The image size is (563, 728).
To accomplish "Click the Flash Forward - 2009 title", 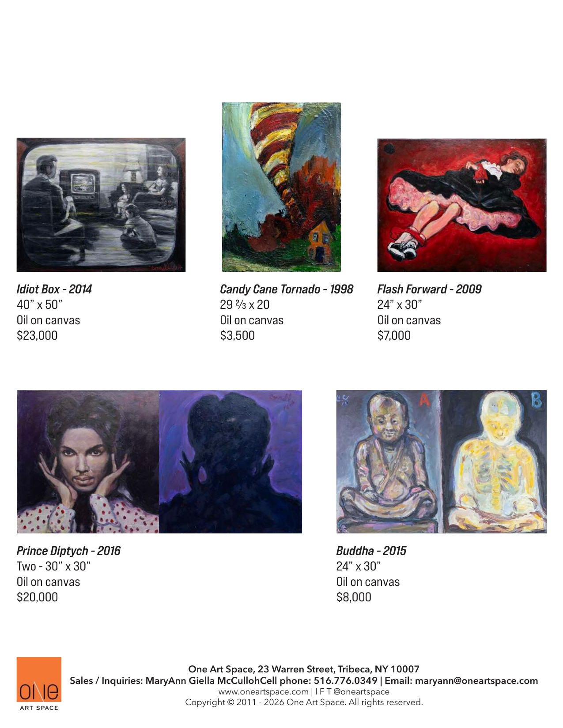I will (429, 289).
